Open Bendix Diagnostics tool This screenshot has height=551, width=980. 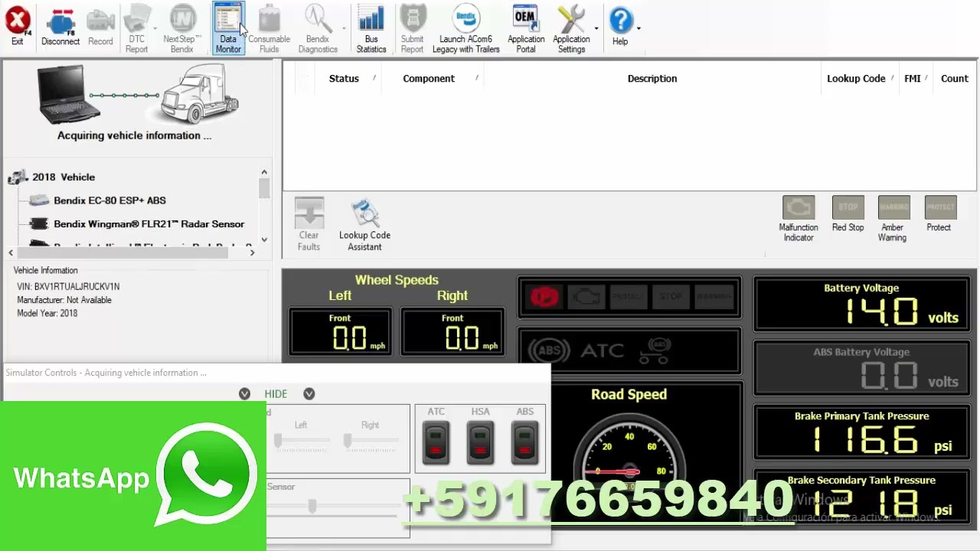[318, 29]
